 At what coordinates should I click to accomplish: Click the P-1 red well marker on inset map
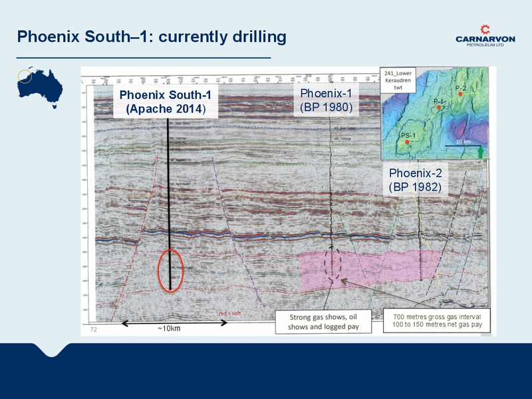(439, 107)
